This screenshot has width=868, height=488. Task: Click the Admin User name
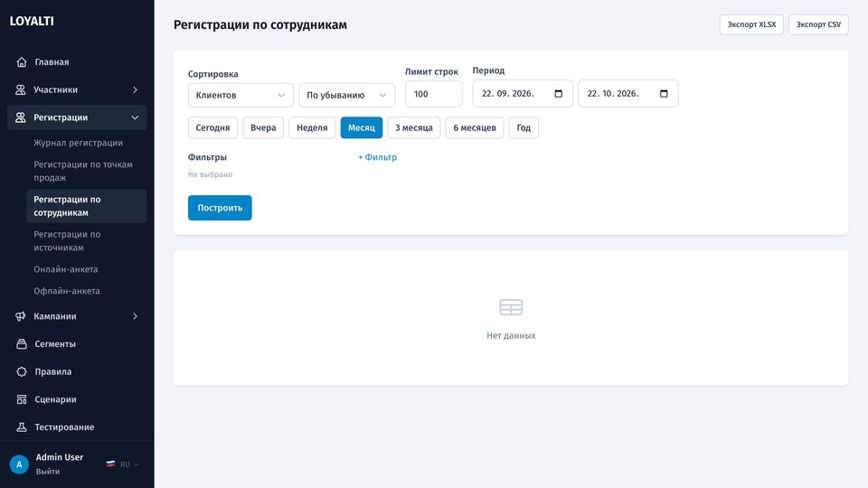click(x=60, y=457)
